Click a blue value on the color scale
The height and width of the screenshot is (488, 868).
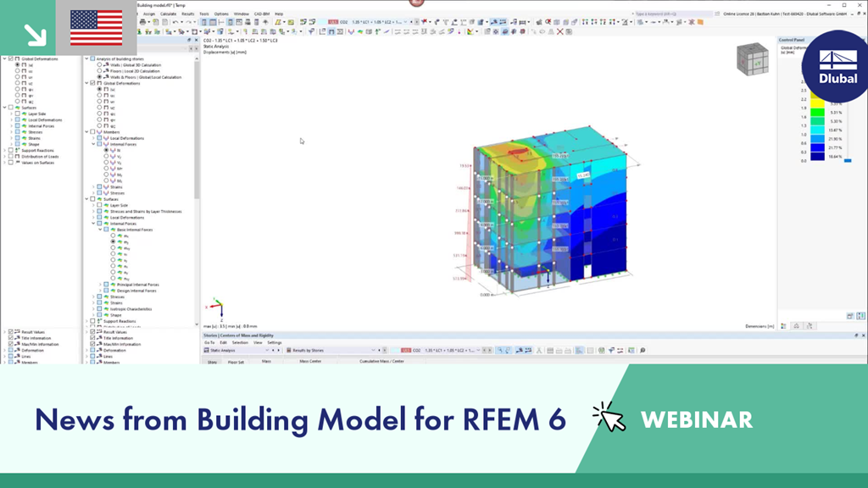pyautogui.click(x=817, y=147)
